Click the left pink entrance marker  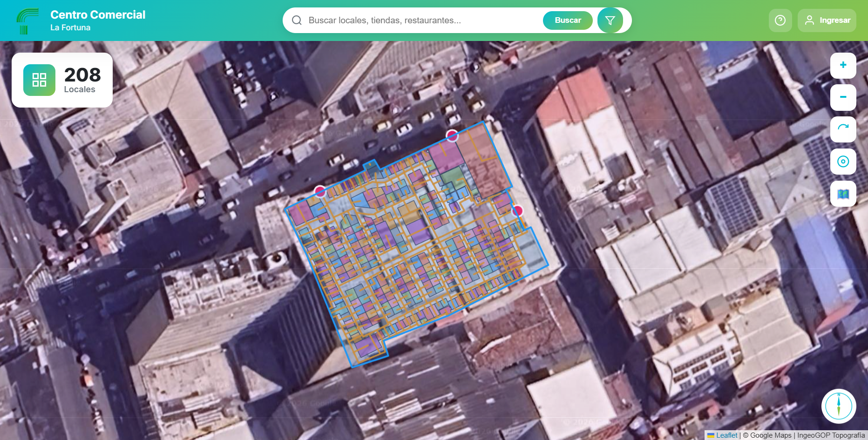click(320, 191)
